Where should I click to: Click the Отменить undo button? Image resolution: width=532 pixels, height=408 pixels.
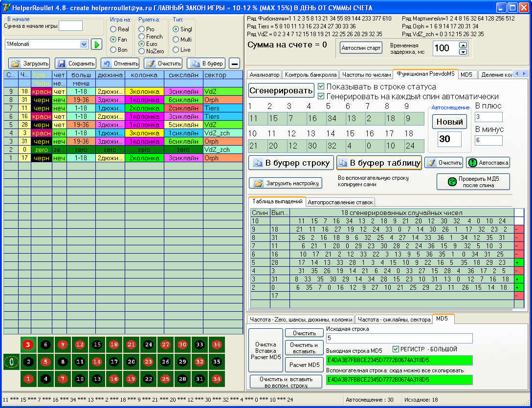[120, 64]
